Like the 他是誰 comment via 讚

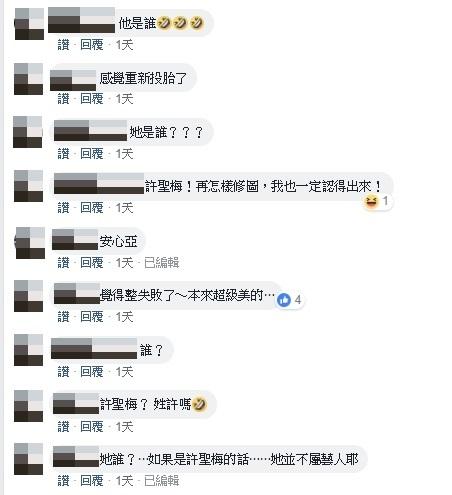pyautogui.click(x=63, y=45)
